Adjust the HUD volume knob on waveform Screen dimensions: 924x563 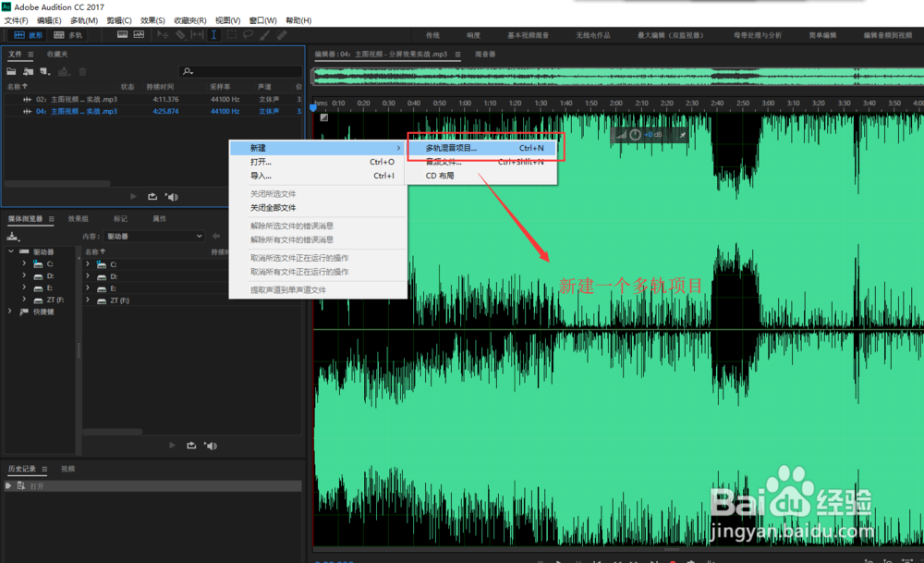coord(636,135)
